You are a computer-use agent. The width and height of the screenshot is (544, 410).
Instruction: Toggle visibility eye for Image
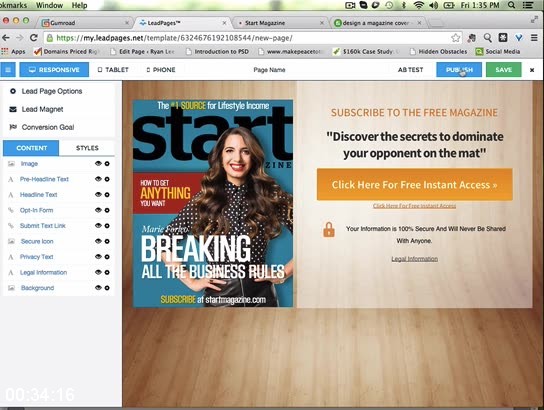(98, 163)
